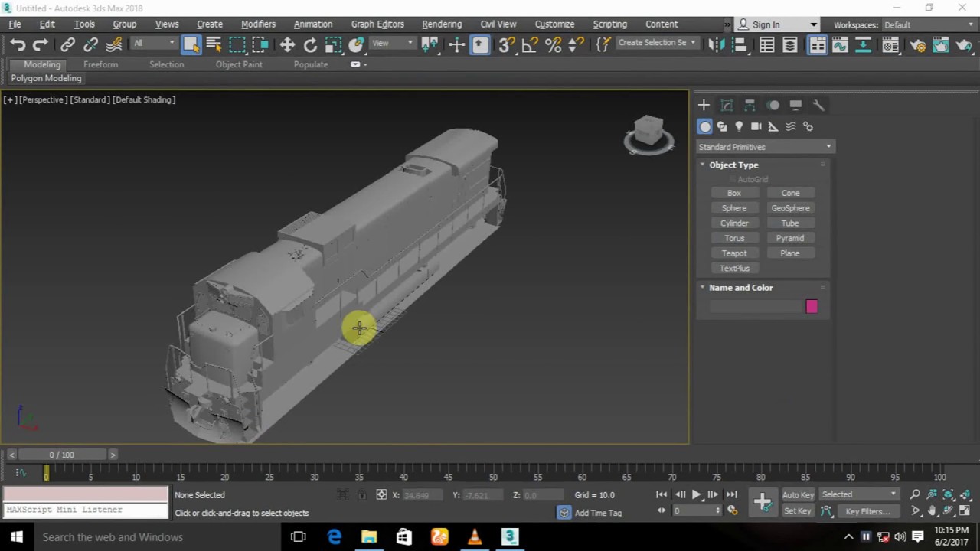
Task: Open the Standard Primitives dropdown
Action: coord(764,147)
